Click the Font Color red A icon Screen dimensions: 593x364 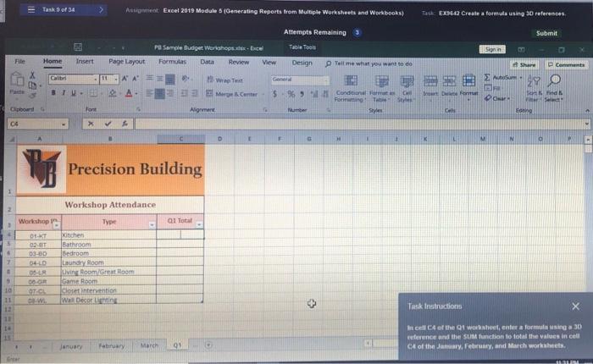(129, 93)
